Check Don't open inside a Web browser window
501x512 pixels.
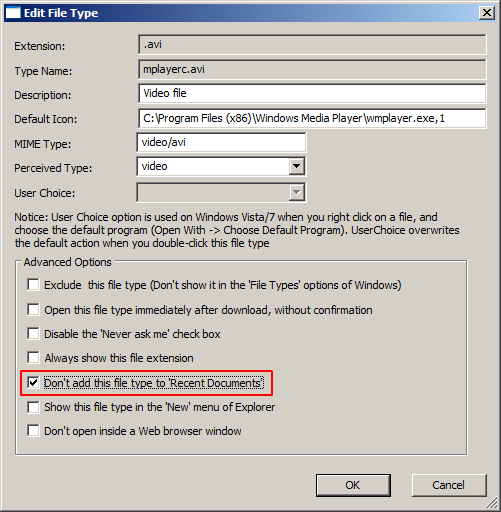33,431
